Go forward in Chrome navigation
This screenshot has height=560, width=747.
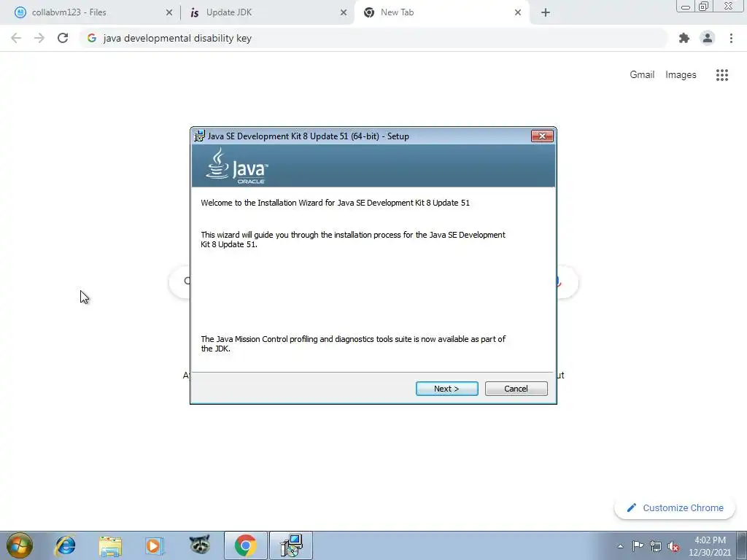[39, 38]
